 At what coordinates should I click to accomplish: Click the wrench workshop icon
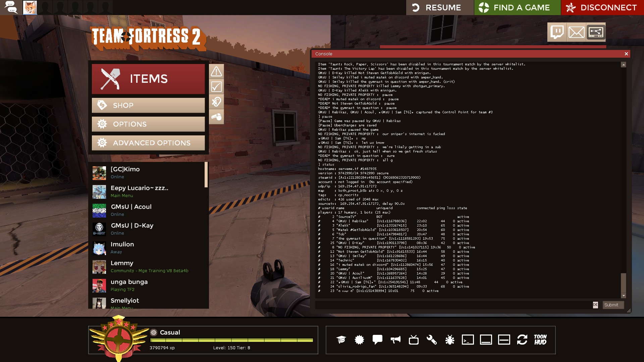(432, 340)
